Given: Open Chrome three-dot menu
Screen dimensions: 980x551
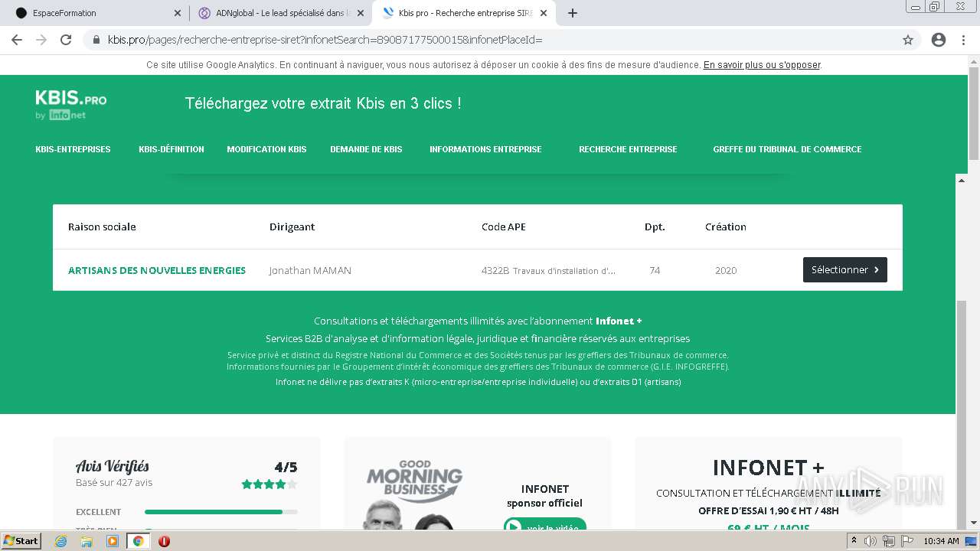Looking at the screenshot, I should tap(963, 40).
